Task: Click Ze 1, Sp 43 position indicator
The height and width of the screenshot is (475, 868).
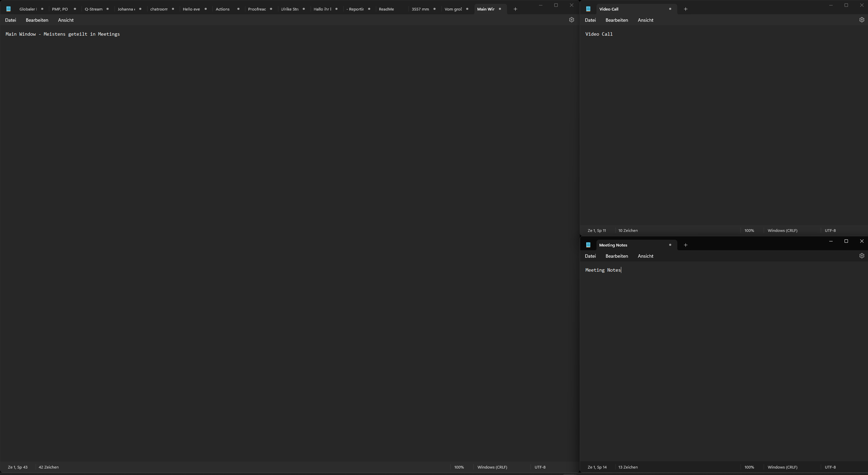Action: click(x=18, y=467)
